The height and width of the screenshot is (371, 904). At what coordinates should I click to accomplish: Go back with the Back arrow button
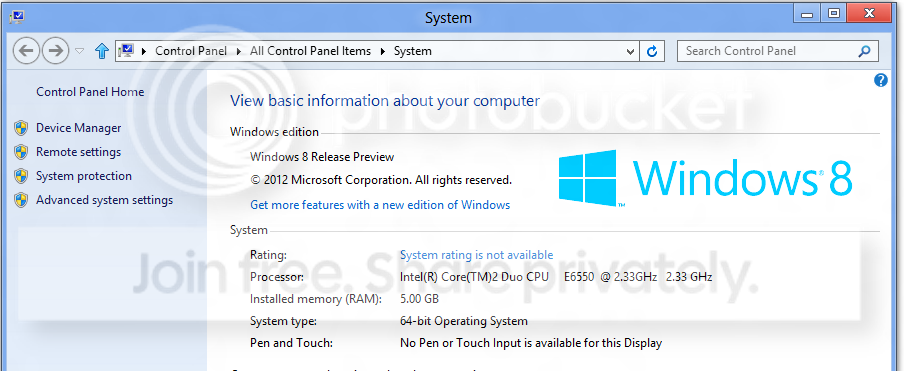pyautogui.click(x=26, y=51)
